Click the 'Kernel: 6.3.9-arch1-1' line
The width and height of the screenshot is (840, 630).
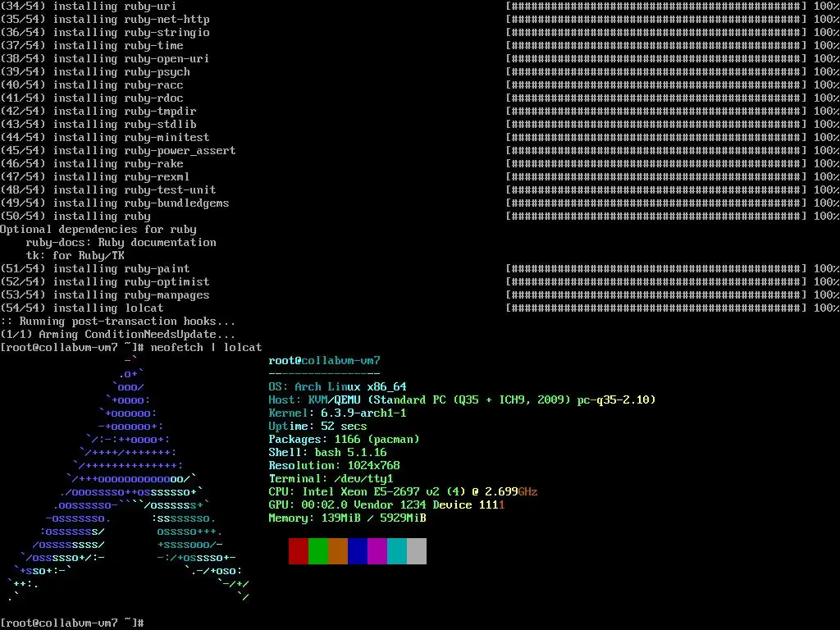pos(337,413)
